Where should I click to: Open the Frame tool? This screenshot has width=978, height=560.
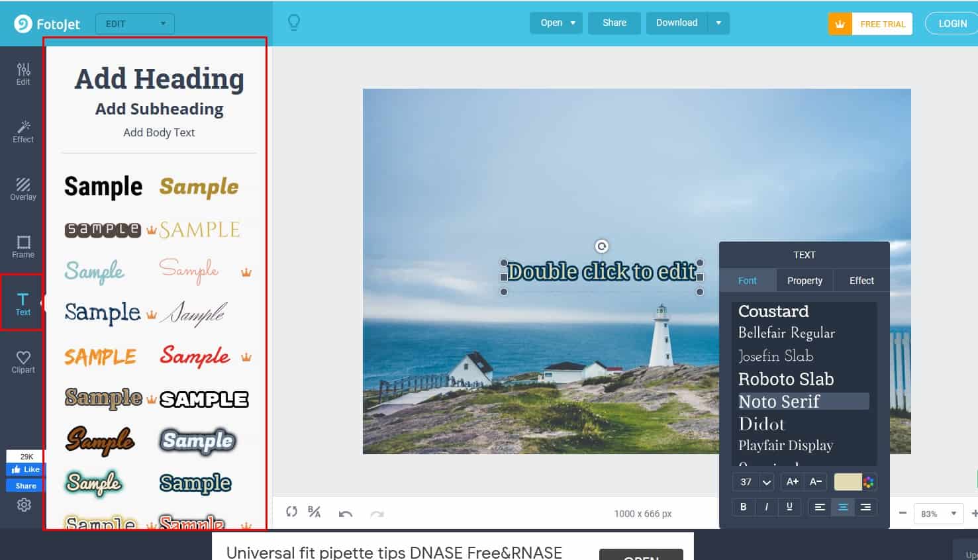tap(23, 246)
